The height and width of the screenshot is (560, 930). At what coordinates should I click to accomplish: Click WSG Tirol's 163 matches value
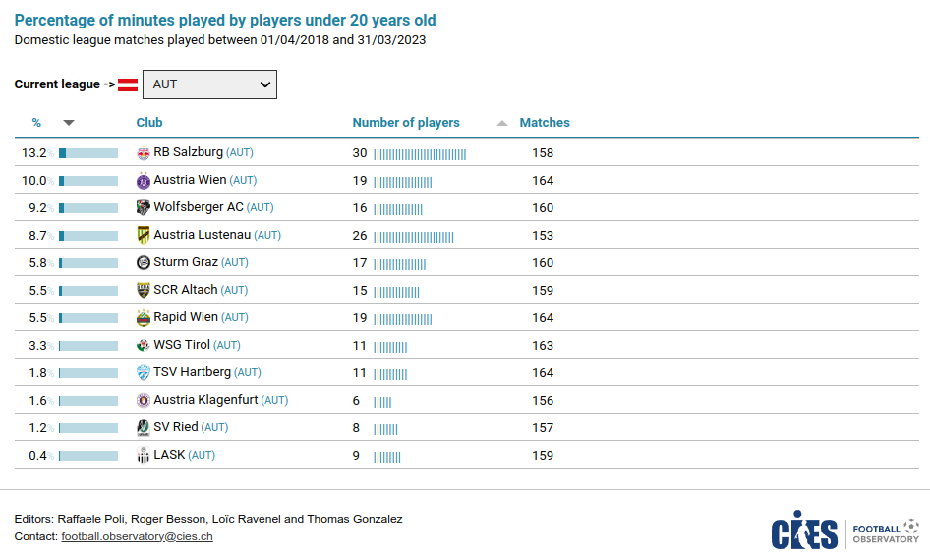(x=543, y=346)
